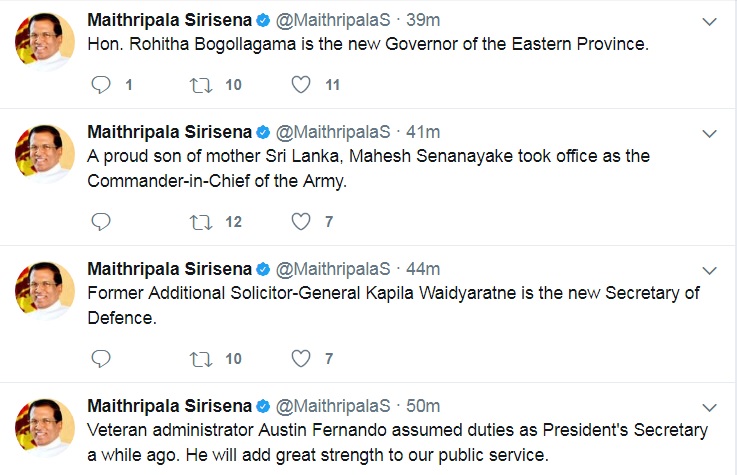This screenshot has width=737, height=475.
Task: Open the dropdown arrow on the 44m tweet
Action: click(709, 270)
